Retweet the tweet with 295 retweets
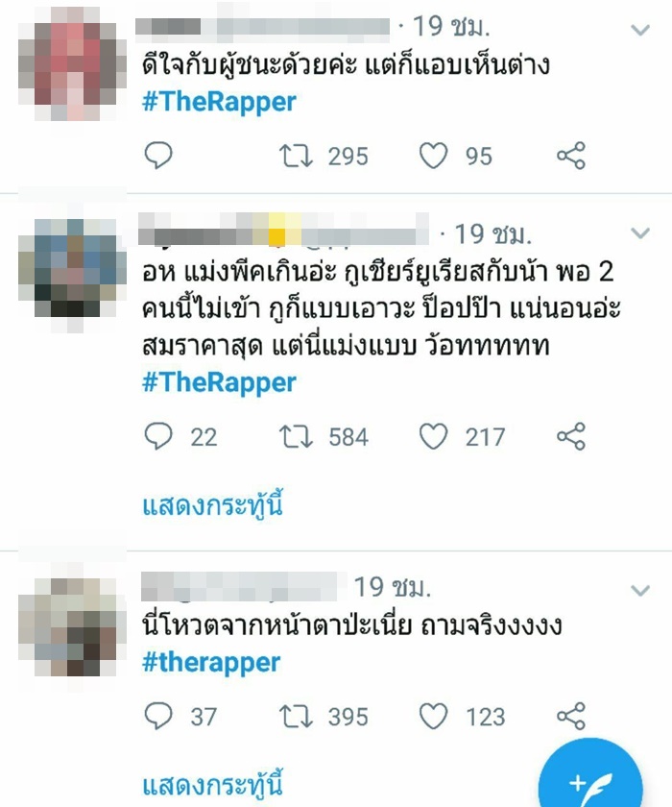The height and width of the screenshot is (807, 672). tap(296, 156)
